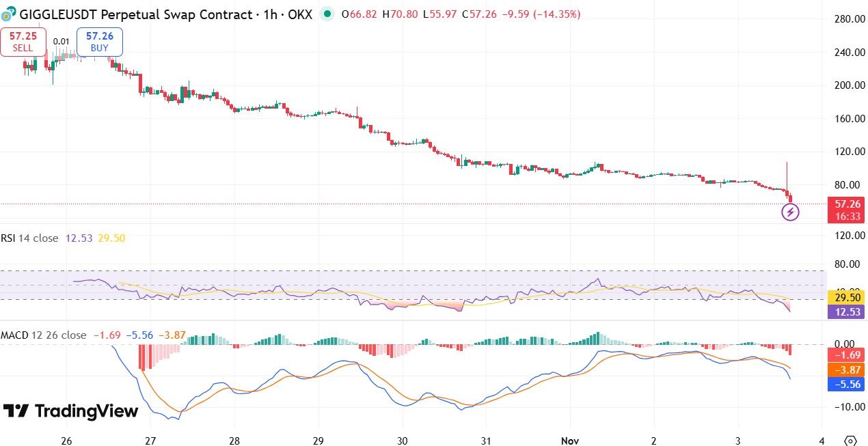The height and width of the screenshot is (446, 868).
Task: Click the purple RSI value label 12.53
Action: (x=845, y=311)
